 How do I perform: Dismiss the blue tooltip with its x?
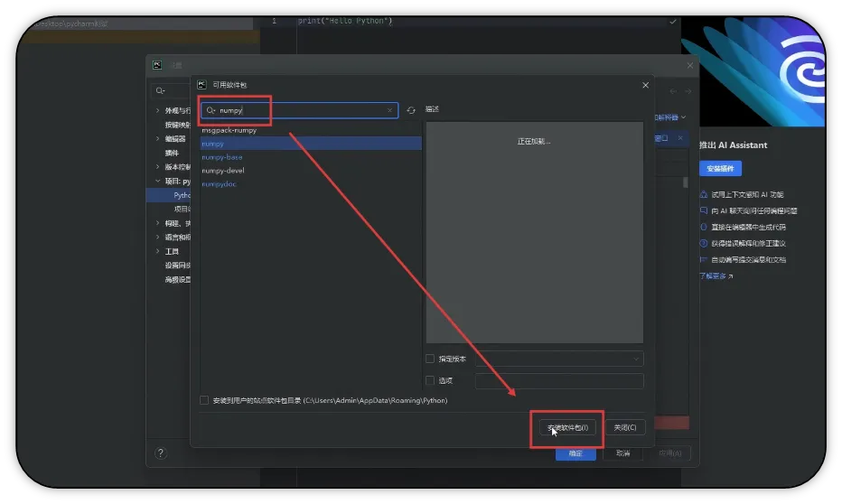pyautogui.click(x=680, y=138)
